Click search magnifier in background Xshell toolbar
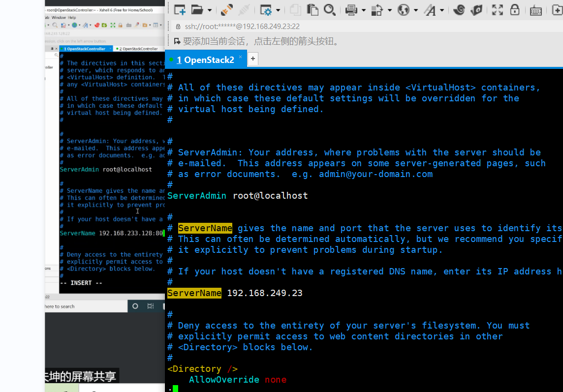Image resolution: width=563 pixels, height=392 pixels. [x=55, y=25]
